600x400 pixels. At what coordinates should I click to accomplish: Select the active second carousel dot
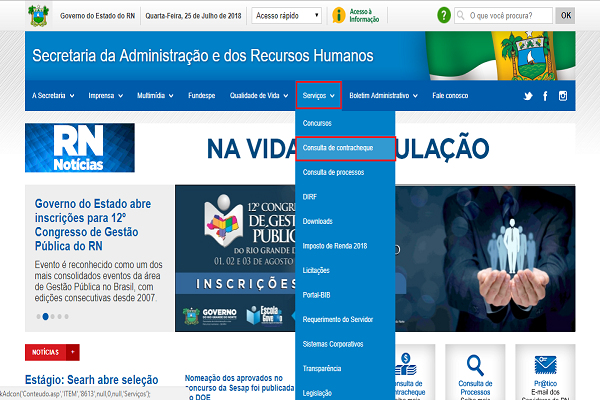pos(46,317)
